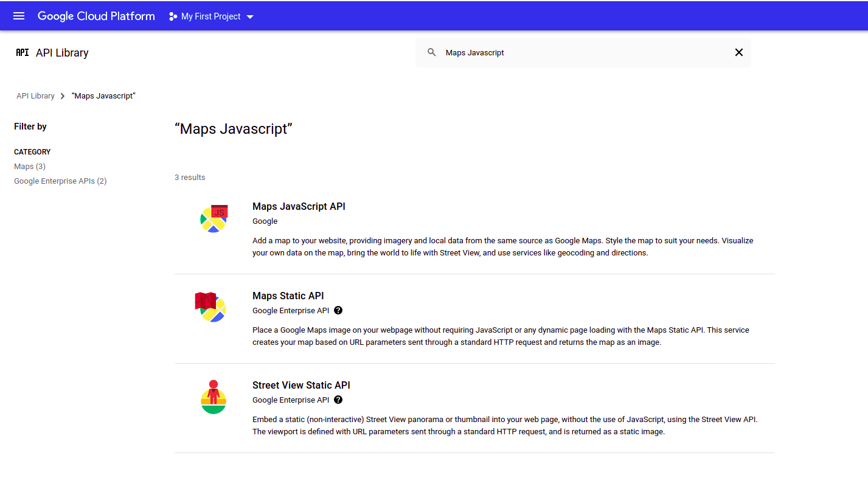Open the Maps Static API result title
Image resolution: width=868 pixels, height=489 pixels.
288,296
